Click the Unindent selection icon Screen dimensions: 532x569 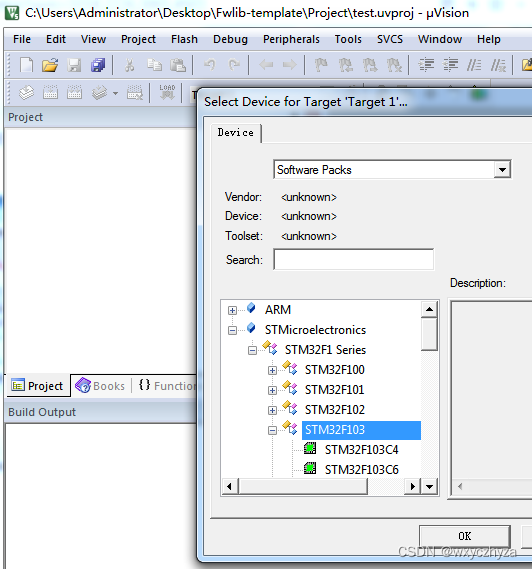450,65
